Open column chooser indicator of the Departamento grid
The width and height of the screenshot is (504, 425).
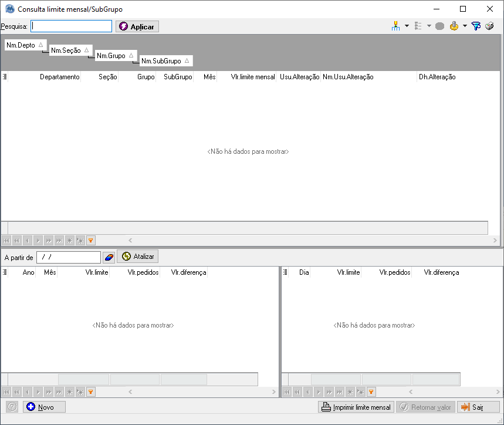tap(5, 77)
